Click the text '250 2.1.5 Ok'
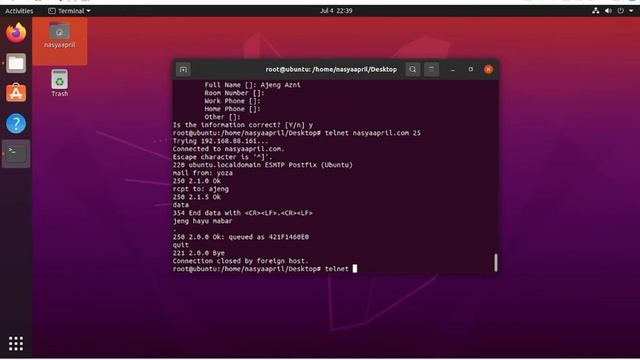 (x=197, y=197)
